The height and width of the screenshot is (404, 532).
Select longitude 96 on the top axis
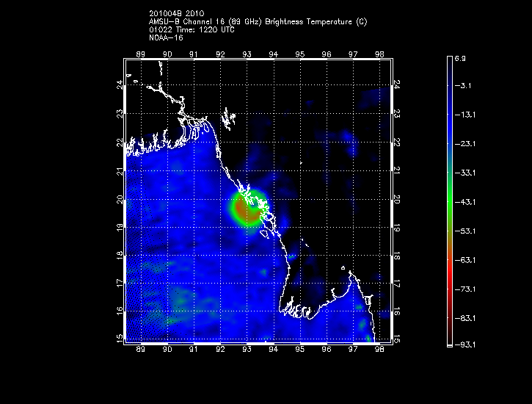327,54
